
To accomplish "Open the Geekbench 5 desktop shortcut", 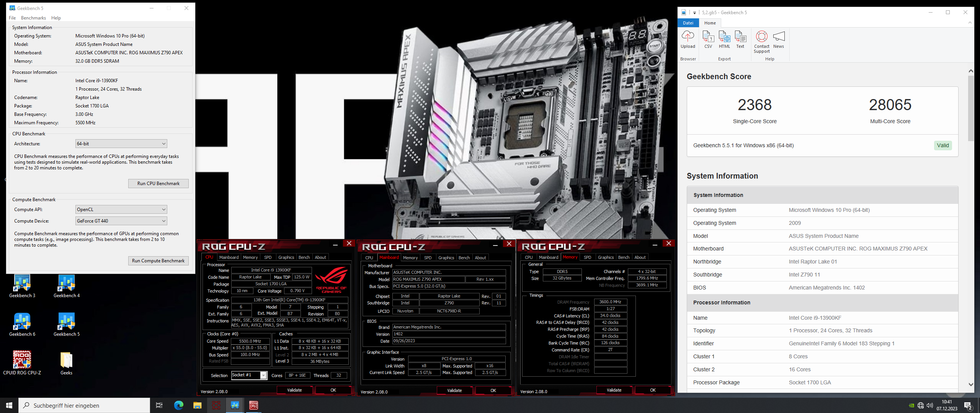I will (67, 325).
